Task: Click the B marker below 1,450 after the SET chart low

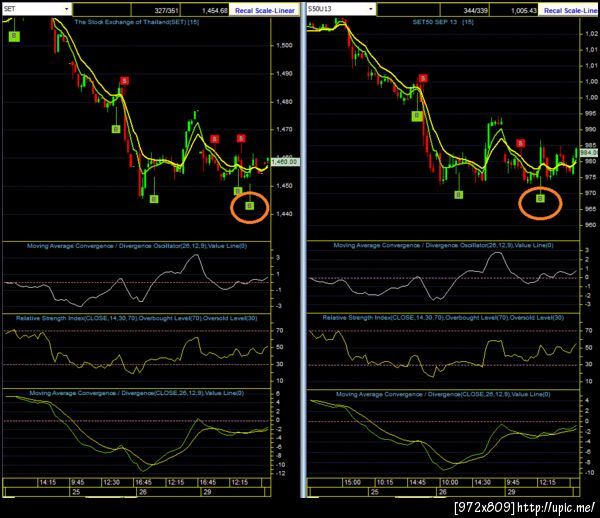Action: click(x=154, y=199)
